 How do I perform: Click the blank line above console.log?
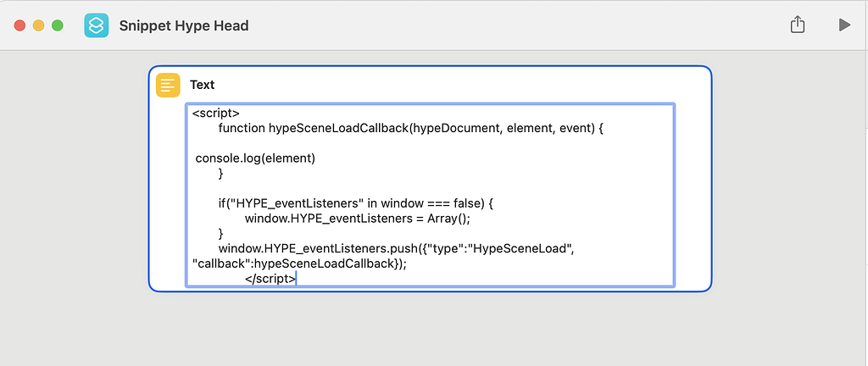[x=424, y=143]
